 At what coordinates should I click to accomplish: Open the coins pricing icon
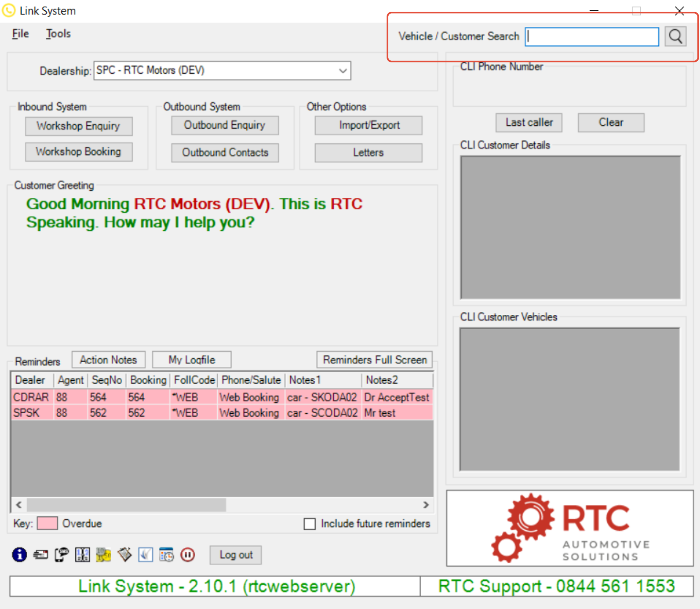click(x=103, y=554)
